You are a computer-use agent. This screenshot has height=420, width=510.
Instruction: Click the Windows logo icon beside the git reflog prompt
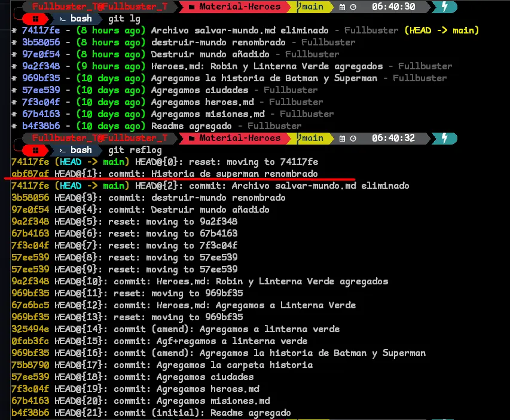36,150
